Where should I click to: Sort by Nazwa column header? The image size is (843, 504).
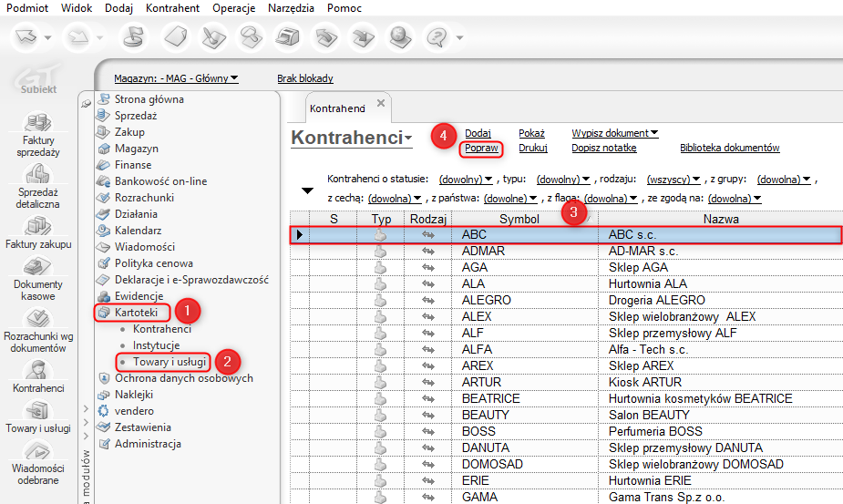point(720,219)
